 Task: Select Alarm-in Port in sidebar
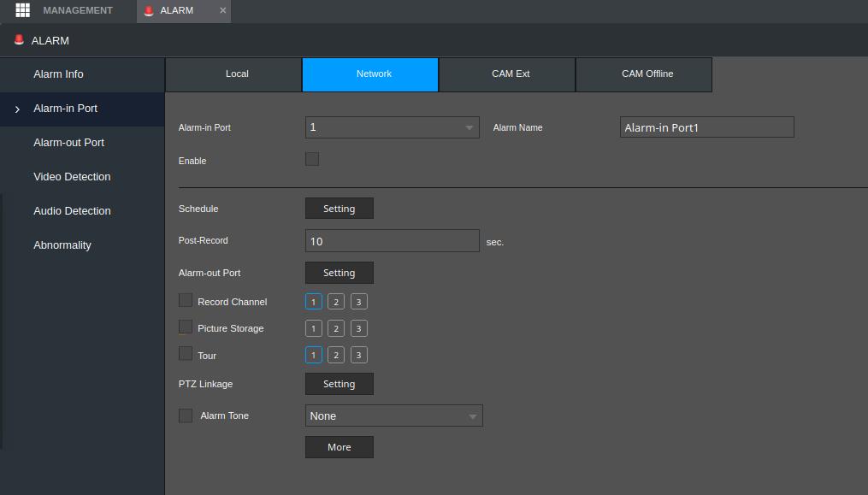(x=82, y=109)
